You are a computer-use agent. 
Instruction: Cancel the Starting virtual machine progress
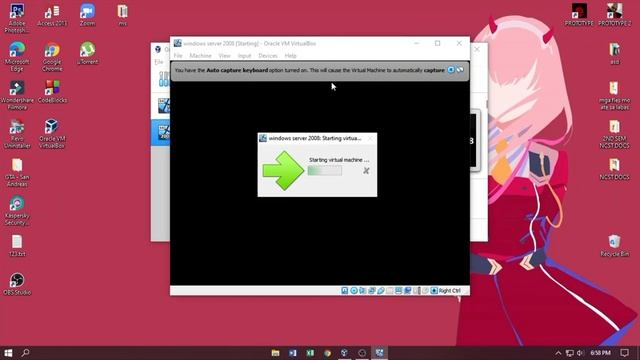(366, 171)
